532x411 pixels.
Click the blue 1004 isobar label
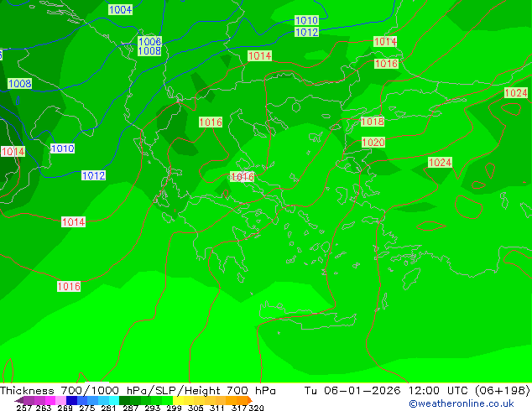pos(121,9)
